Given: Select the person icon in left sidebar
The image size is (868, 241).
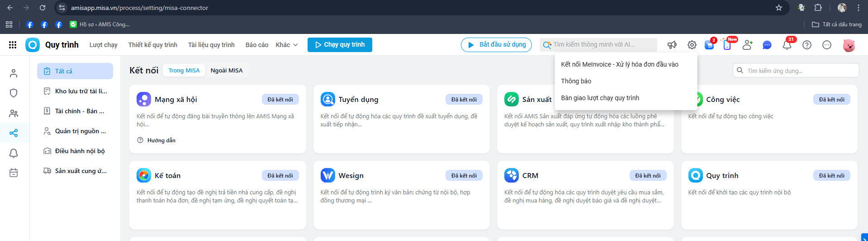Looking at the screenshot, I should tap(14, 73).
